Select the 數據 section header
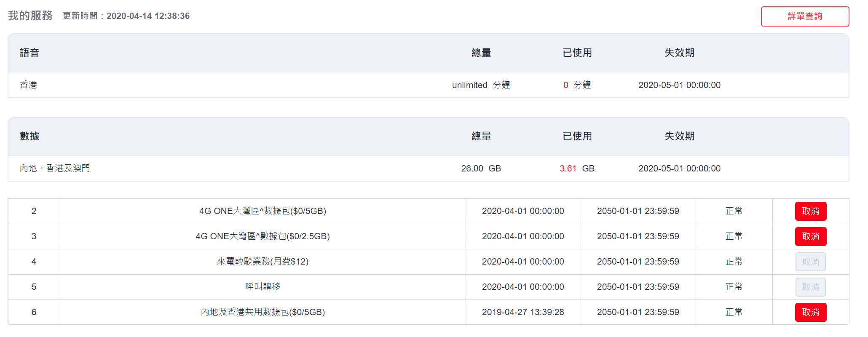 click(x=29, y=136)
